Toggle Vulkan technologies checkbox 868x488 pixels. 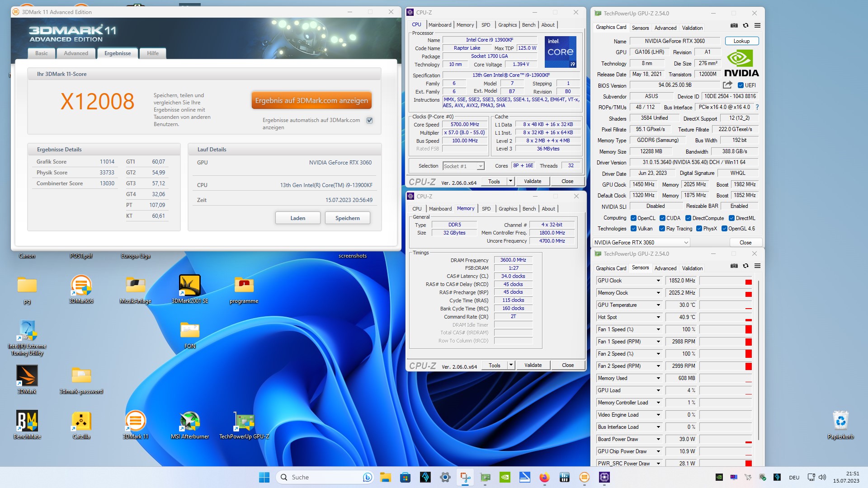pyautogui.click(x=633, y=229)
